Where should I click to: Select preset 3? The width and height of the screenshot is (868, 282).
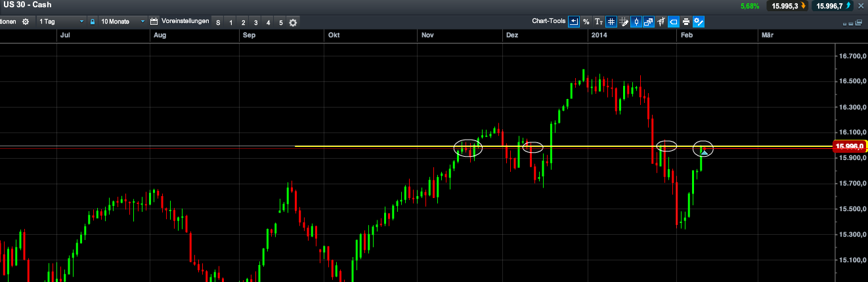pyautogui.click(x=255, y=22)
